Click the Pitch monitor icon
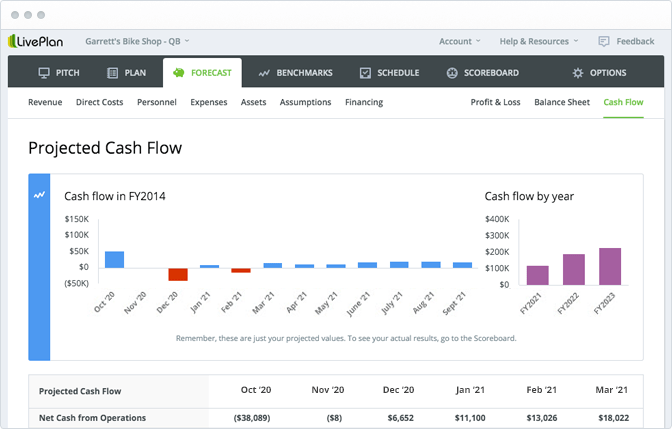This screenshot has width=672, height=429. pos(44,73)
